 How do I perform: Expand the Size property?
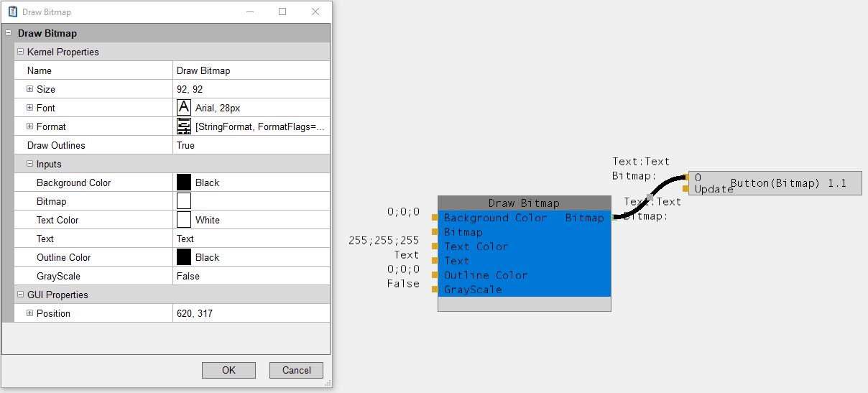coord(30,89)
